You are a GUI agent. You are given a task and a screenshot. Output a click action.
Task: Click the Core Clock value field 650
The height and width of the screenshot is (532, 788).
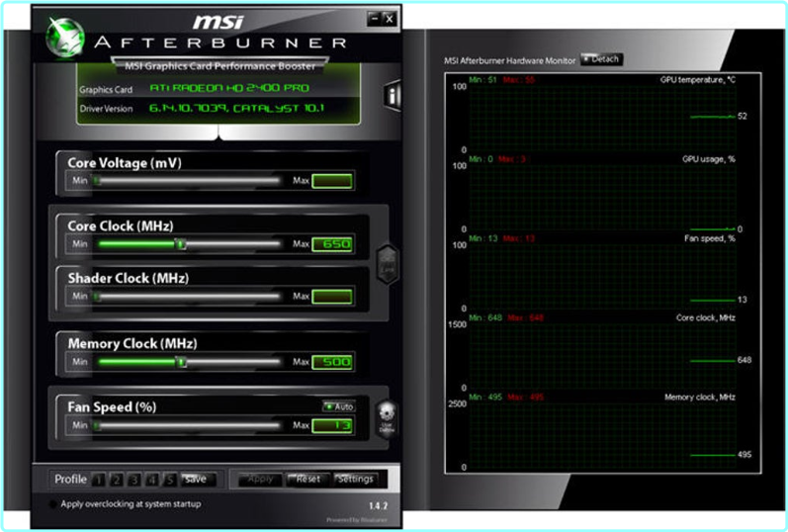point(332,244)
